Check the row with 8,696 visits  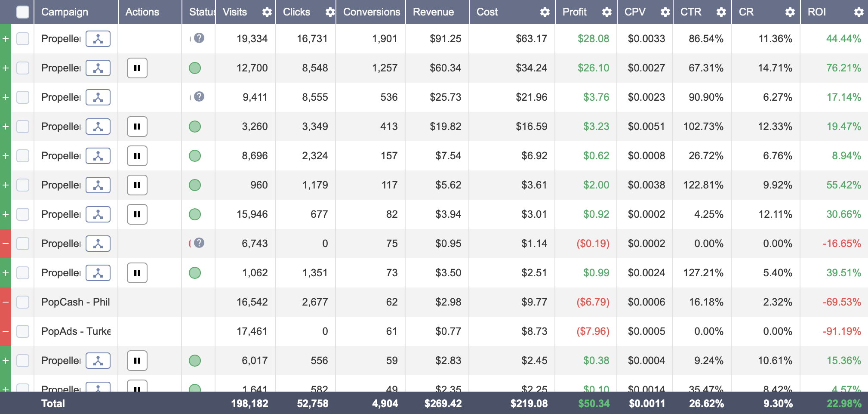click(x=23, y=156)
